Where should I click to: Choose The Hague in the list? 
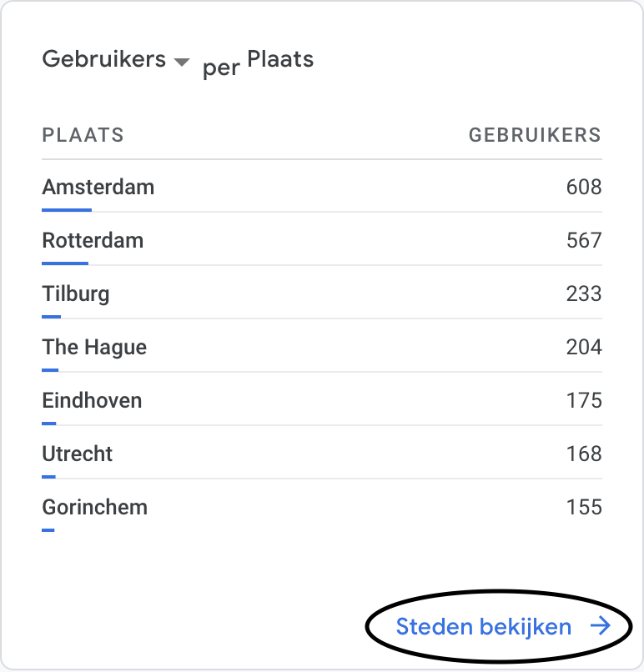tap(94, 347)
